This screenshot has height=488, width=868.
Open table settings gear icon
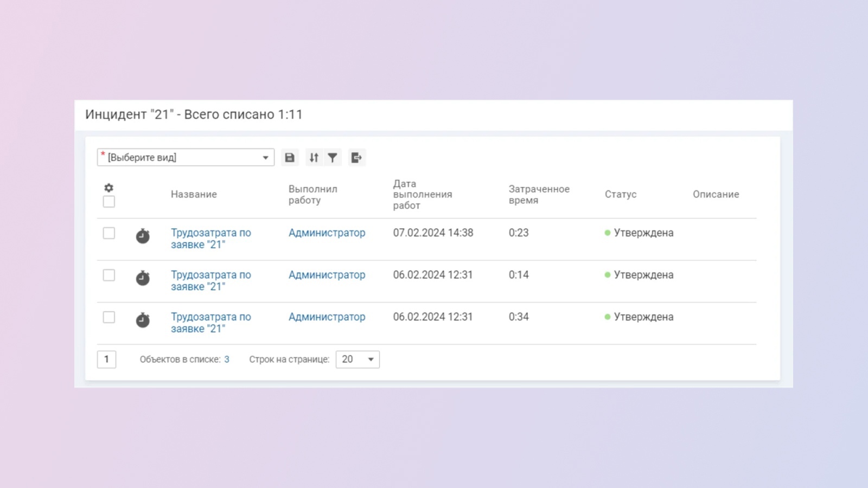pyautogui.click(x=109, y=188)
